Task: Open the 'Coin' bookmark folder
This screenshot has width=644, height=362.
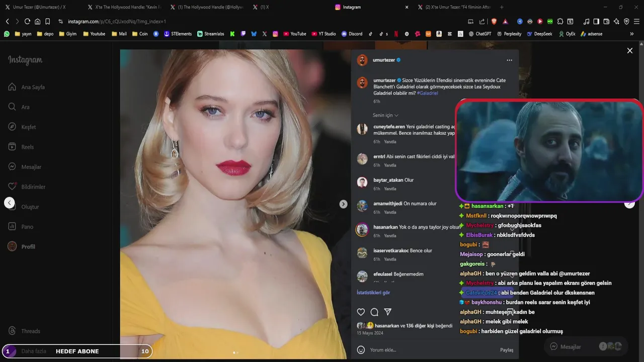Action: (140, 34)
